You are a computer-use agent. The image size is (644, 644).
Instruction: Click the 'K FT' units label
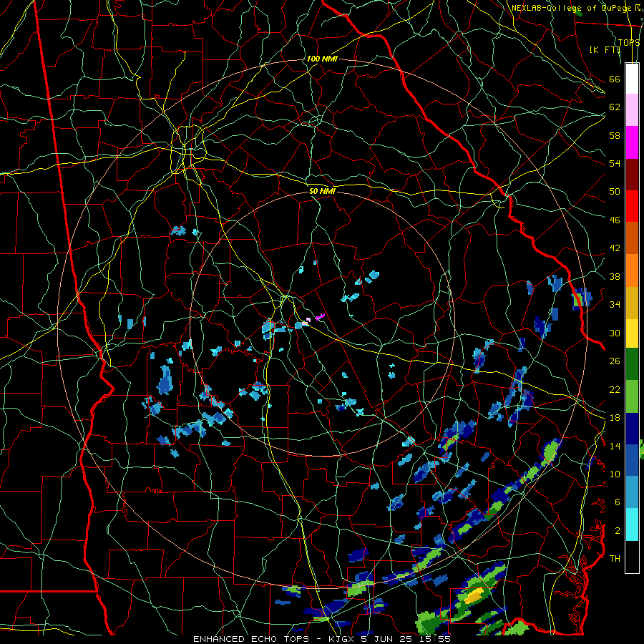click(x=605, y=49)
